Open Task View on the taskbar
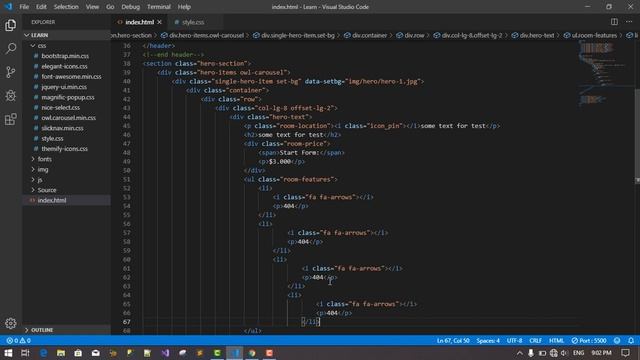 click(25, 353)
